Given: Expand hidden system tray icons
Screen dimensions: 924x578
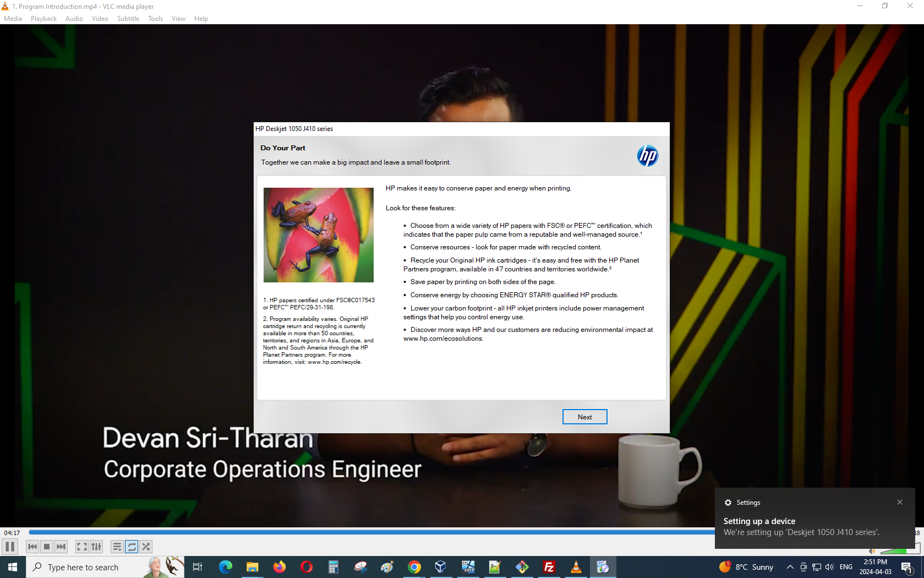Looking at the screenshot, I should (790, 567).
